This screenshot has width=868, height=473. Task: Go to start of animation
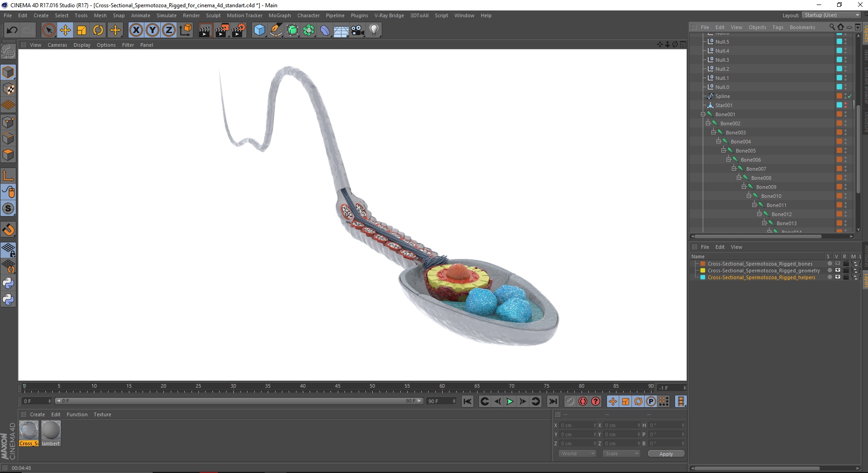click(467, 401)
